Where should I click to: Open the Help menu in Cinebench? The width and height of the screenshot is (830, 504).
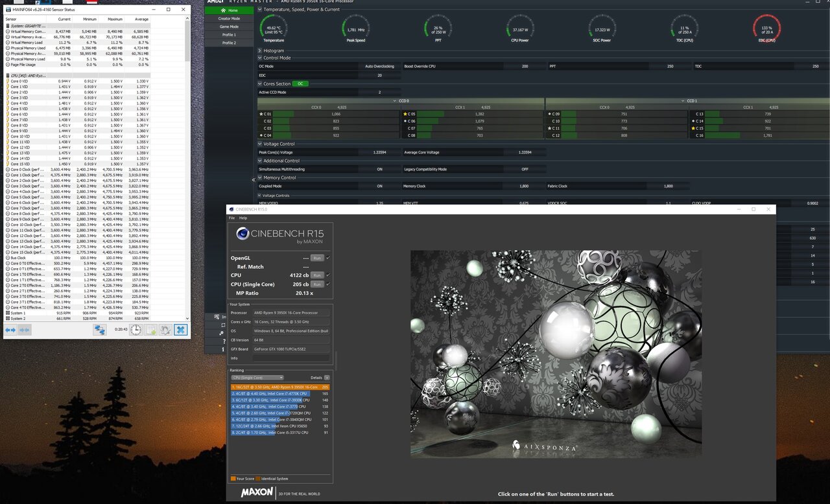pyautogui.click(x=243, y=218)
